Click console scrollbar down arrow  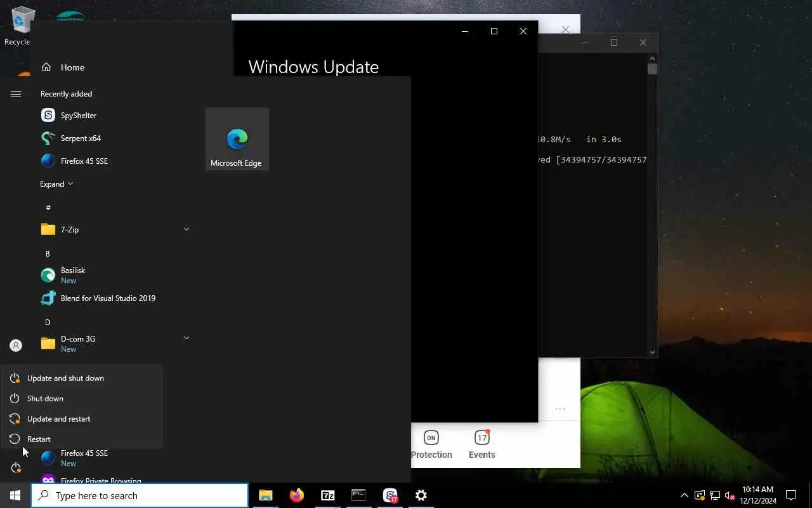tap(652, 352)
